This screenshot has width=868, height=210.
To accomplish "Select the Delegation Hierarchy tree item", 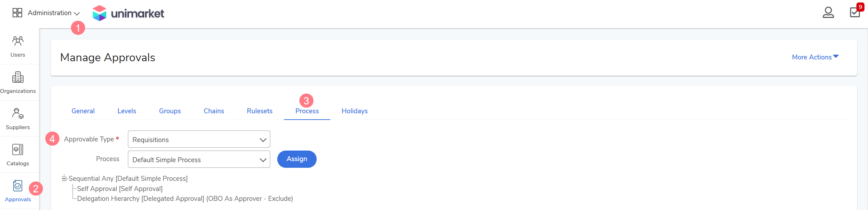I will 185,199.
